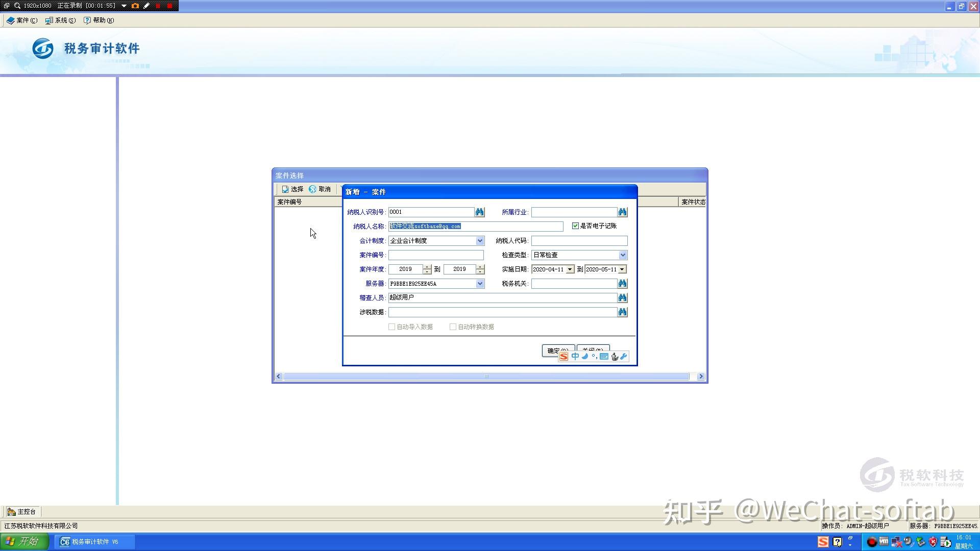Screen dimensions: 980x551
Task: Expand 会计制度 dropdown
Action: pyautogui.click(x=480, y=241)
